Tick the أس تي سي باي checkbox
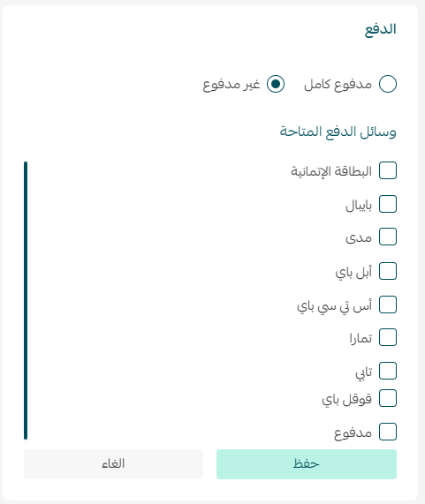Image resolution: width=425 pixels, height=504 pixels. click(x=388, y=305)
